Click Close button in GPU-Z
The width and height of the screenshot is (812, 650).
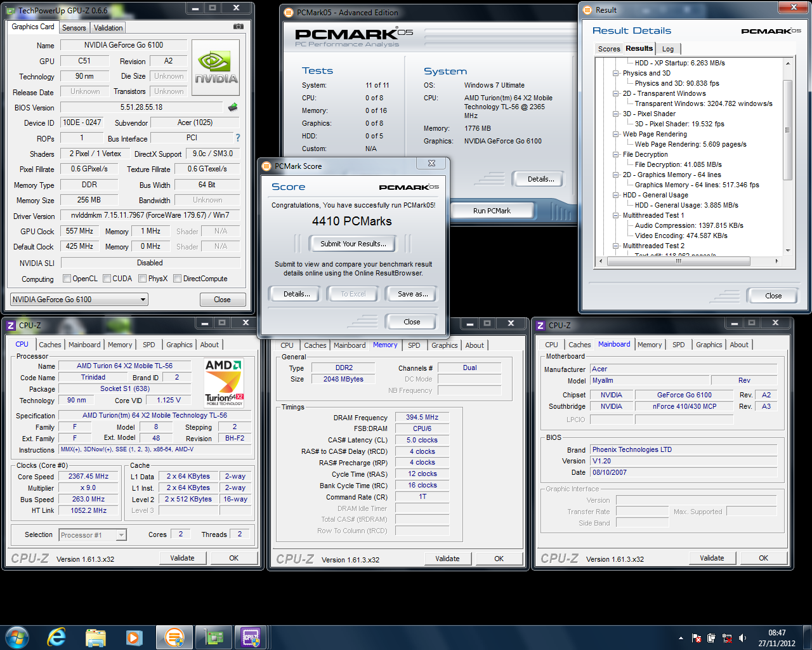(222, 300)
